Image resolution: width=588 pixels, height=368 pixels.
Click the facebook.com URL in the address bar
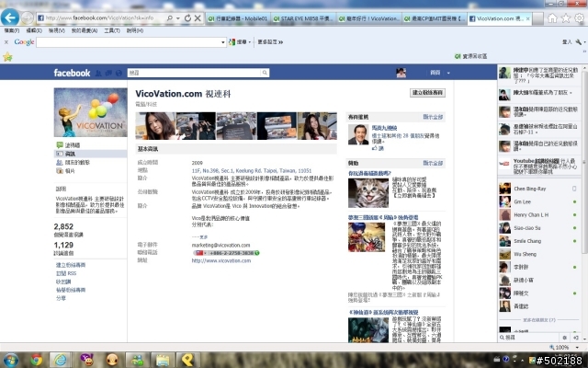99,17
